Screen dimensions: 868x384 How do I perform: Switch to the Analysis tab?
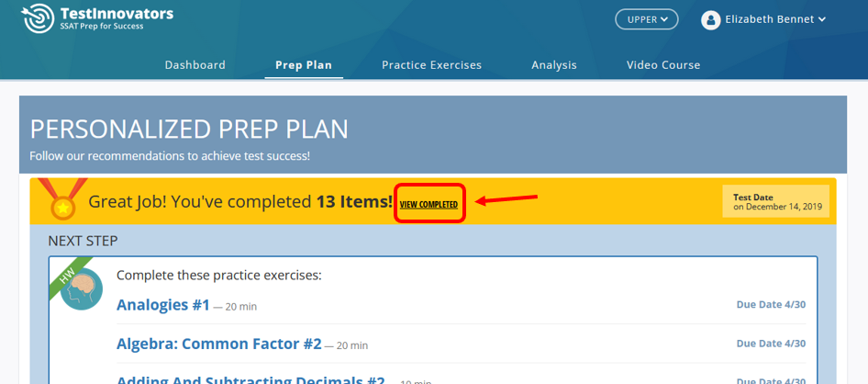pyautogui.click(x=554, y=65)
